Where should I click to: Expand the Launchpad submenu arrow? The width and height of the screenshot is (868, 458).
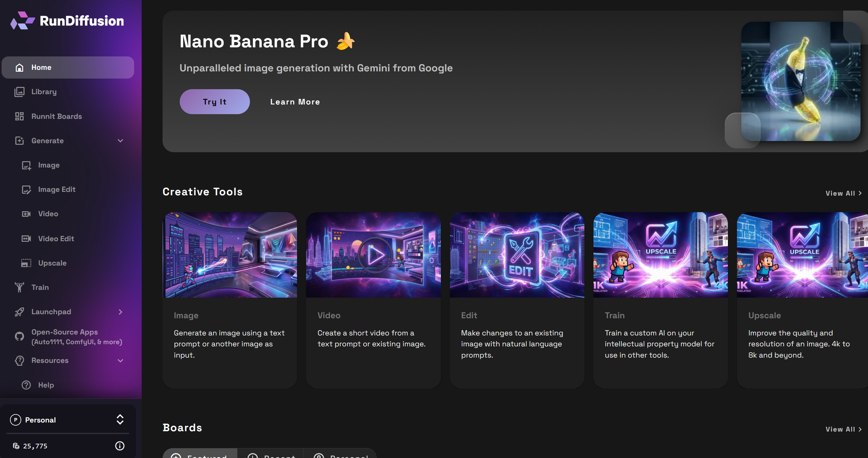[x=121, y=312]
